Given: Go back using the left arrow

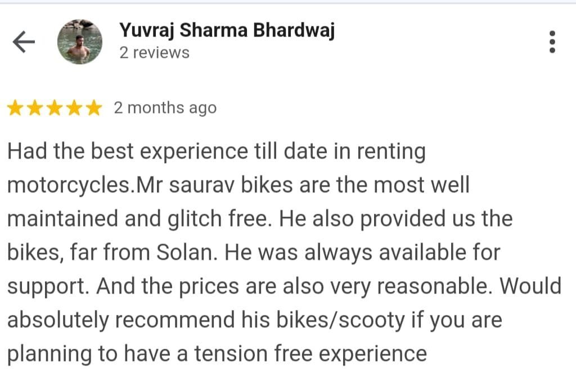Looking at the screenshot, I should tap(24, 42).
